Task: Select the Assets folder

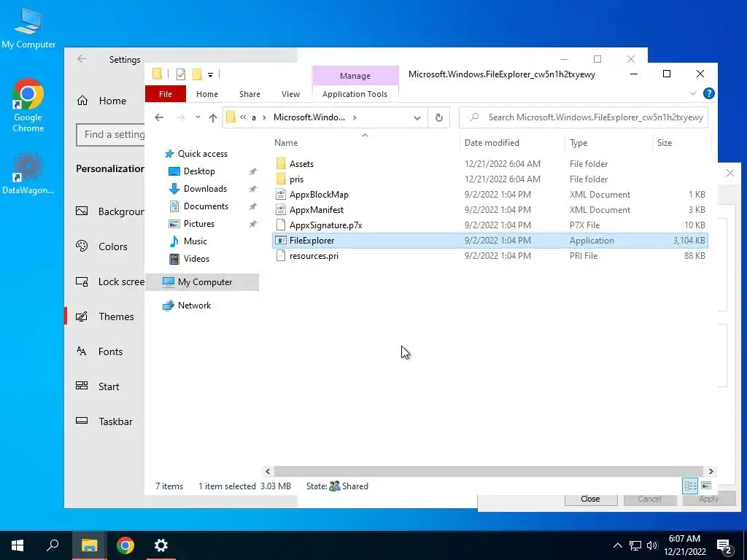Action: 301,164
